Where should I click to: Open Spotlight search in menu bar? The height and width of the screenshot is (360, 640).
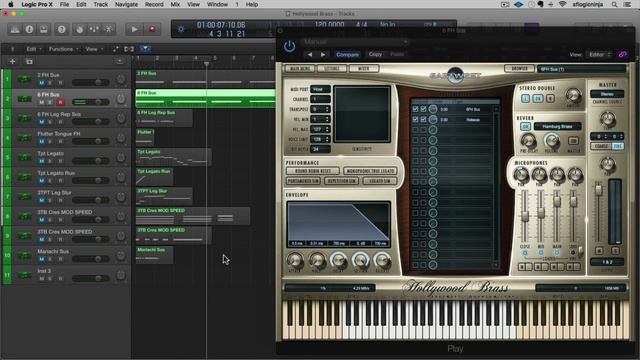click(x=614, y=4)
